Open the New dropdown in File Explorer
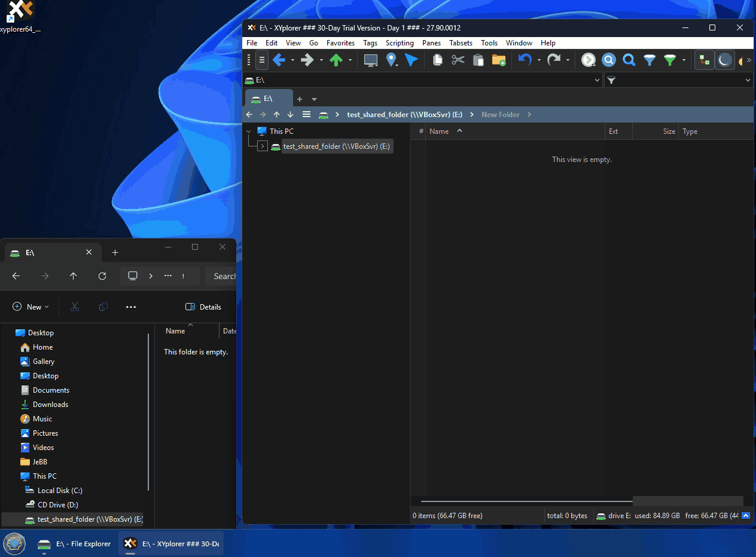756x557 pixels. coord(31,307)
